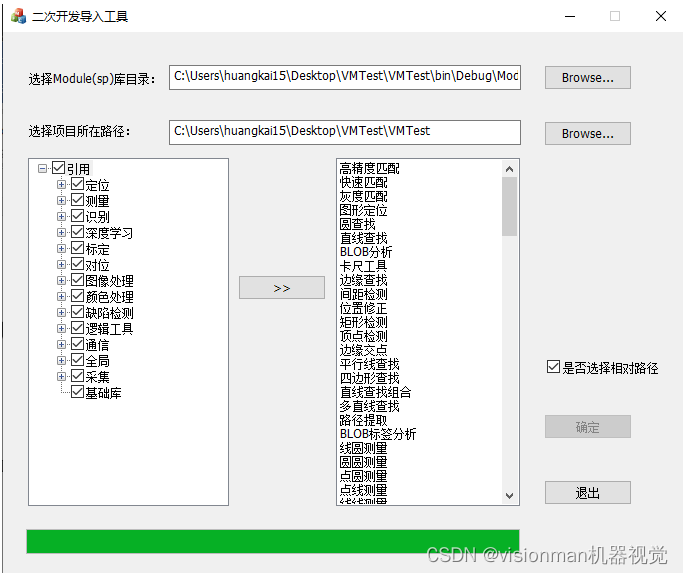The height and width of the screenshot is (574, 683).
Task: Select 路径提取 in the list
Action: coord(363,420)
